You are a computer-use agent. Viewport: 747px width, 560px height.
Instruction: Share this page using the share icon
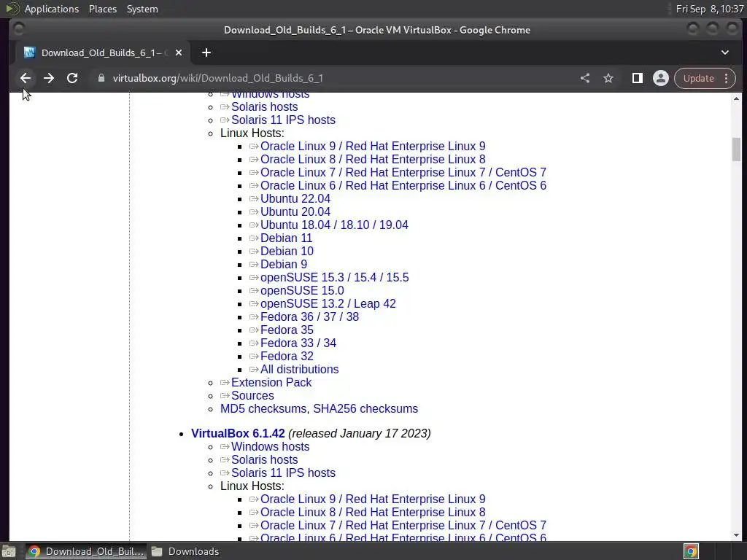pyautogui.click(x=585, y=78)
